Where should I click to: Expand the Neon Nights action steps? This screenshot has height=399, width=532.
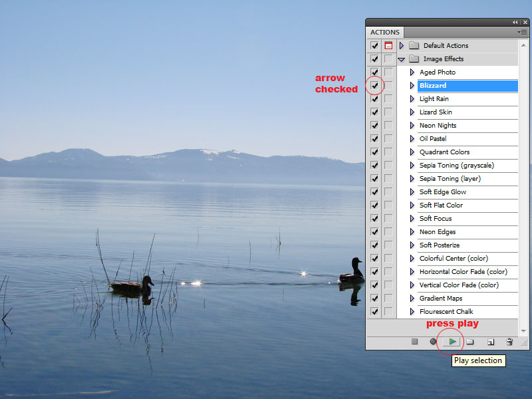(x=412, y=125)
